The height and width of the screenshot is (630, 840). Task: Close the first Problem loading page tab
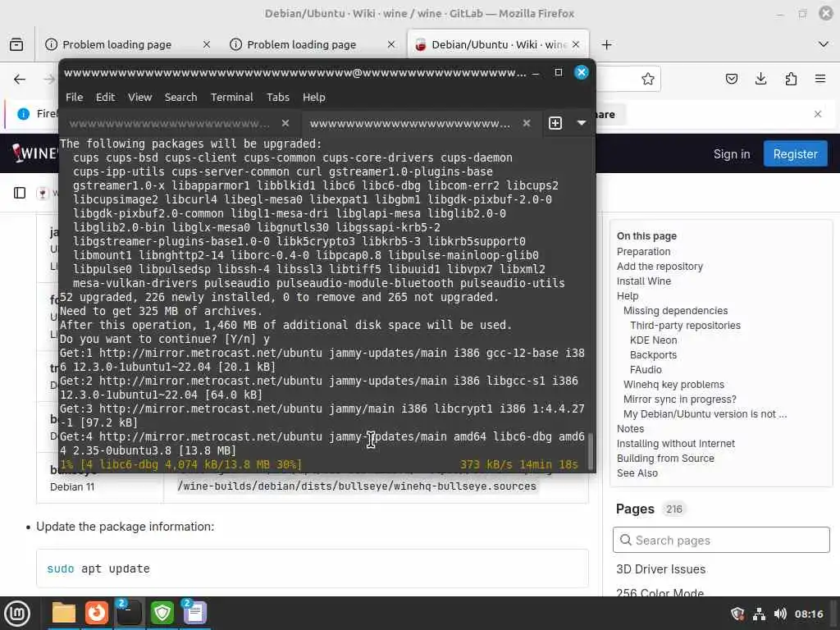coord(206,44)
